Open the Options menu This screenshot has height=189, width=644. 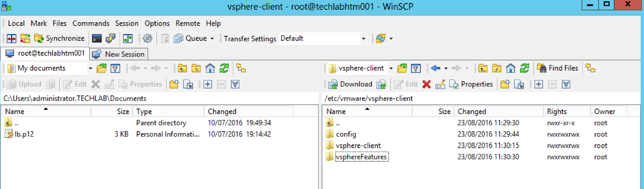[x=157, y=23]
